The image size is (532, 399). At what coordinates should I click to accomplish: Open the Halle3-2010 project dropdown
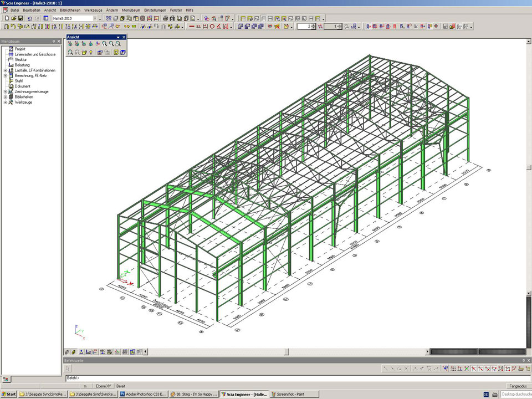click(x=95, y=18)
